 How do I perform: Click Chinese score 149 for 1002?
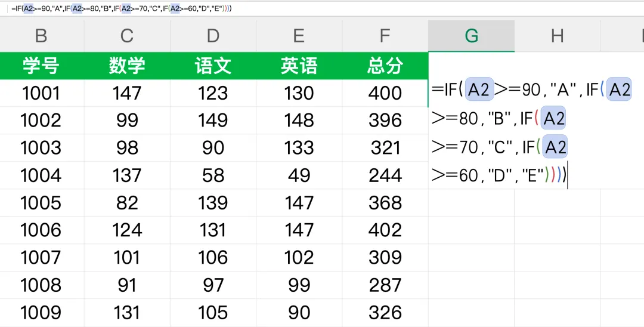[213, 121]
